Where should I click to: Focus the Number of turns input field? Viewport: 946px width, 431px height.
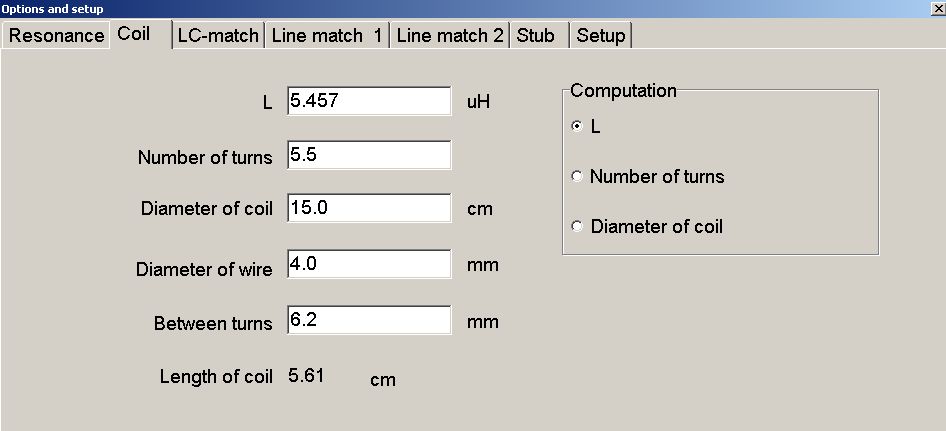[x=368, y=155]
